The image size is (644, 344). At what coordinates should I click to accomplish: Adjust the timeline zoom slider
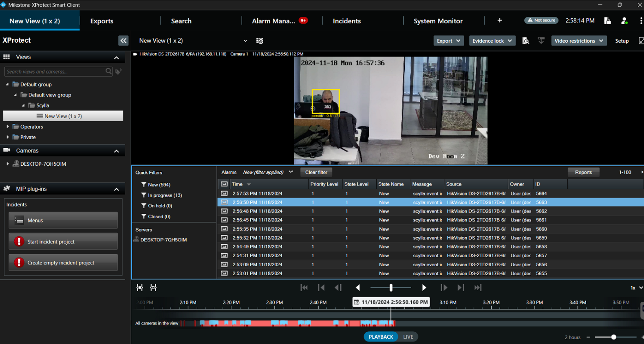(613, 337)
